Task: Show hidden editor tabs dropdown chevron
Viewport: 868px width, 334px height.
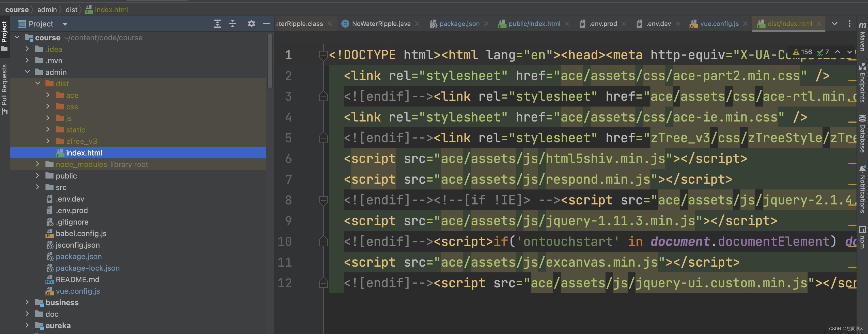Action: pos(835,24)
